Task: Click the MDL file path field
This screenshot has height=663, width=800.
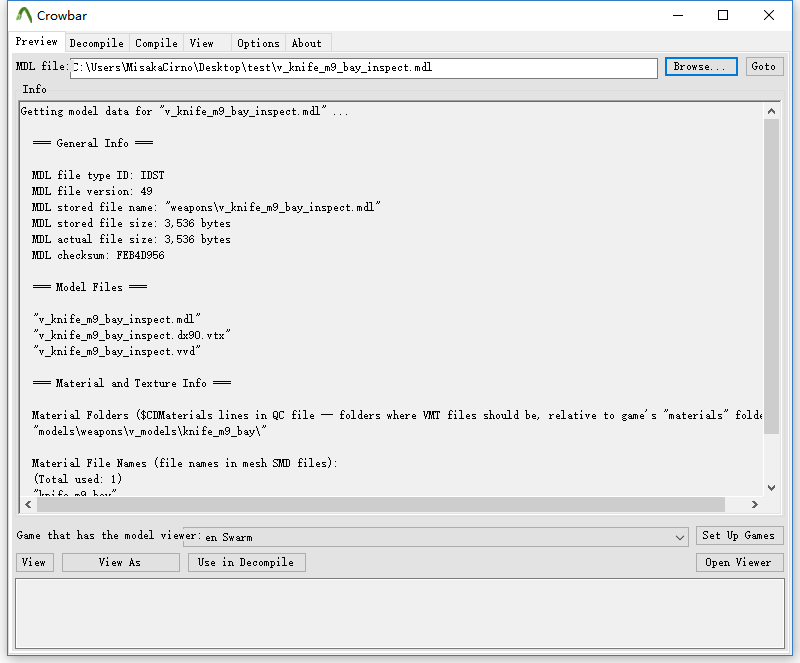Action: 364,68
